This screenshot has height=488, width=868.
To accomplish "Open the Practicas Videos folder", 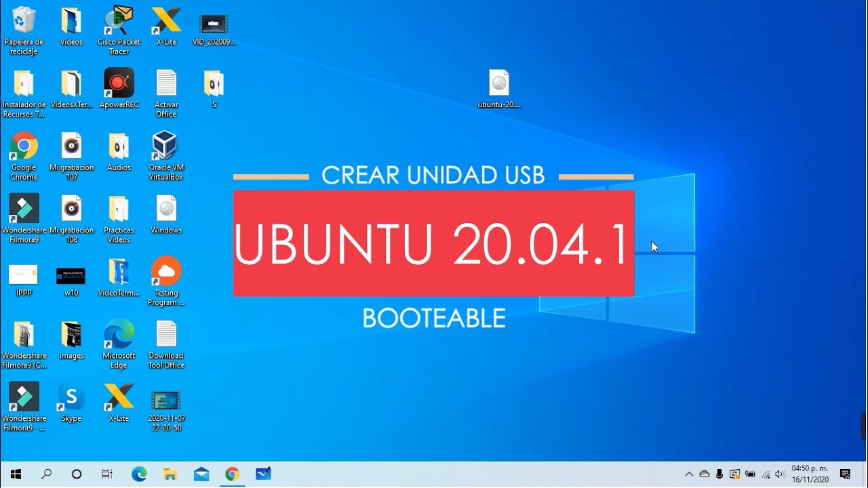I will point(119,219).
